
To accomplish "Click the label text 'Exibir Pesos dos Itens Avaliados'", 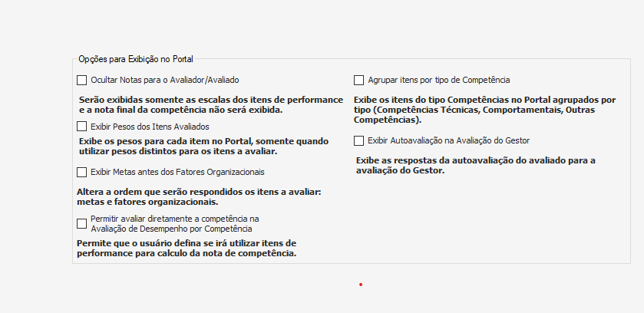I will coord(150,127).
